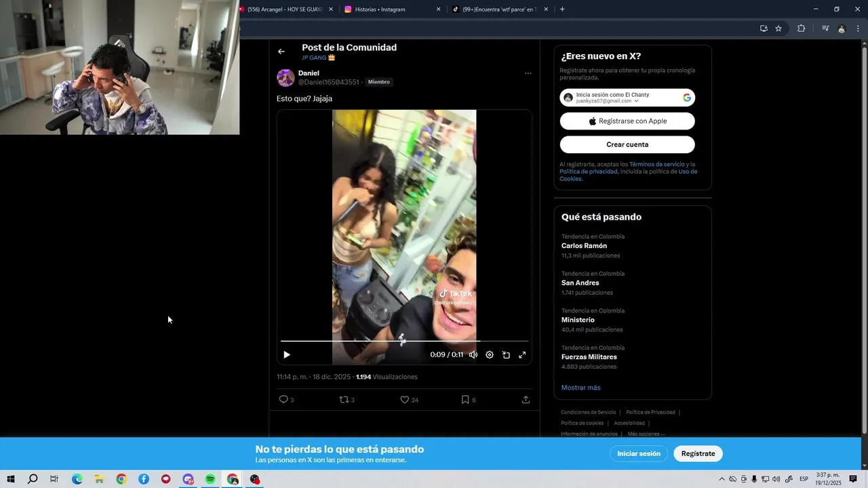Open a new browser tab

click(562, 9)
